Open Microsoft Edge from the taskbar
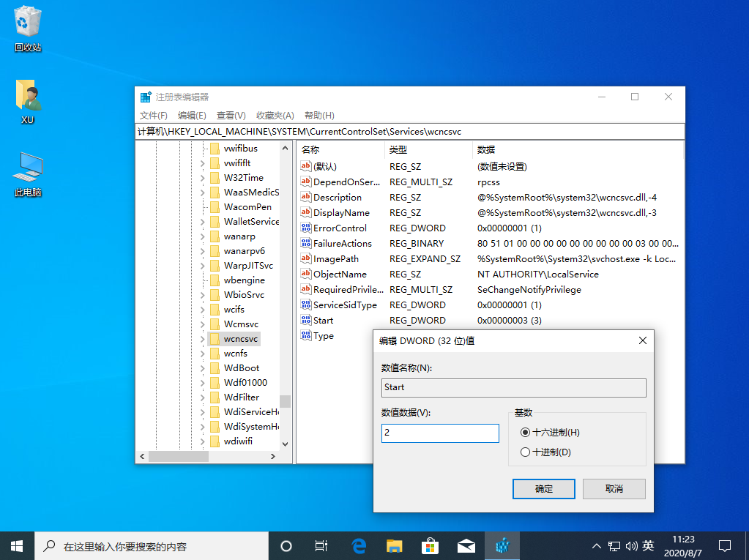This screenshot has width=749, height=560. click(358, 545)
